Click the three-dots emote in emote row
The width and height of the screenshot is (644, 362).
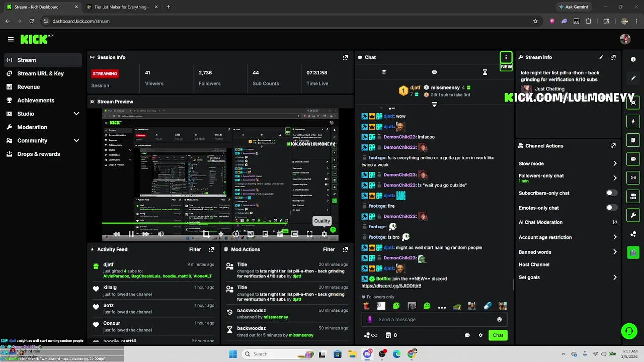tap(442, 306)
